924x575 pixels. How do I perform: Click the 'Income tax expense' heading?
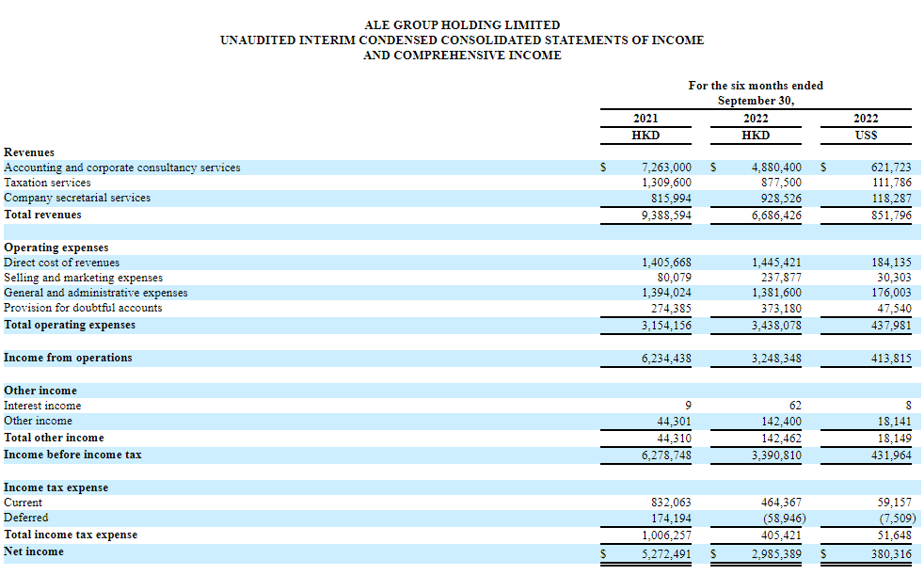click(x=56, y=488)
